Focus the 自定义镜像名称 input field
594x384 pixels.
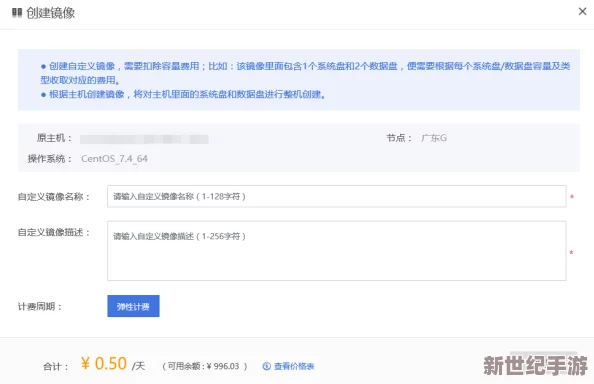click(336, 196)
